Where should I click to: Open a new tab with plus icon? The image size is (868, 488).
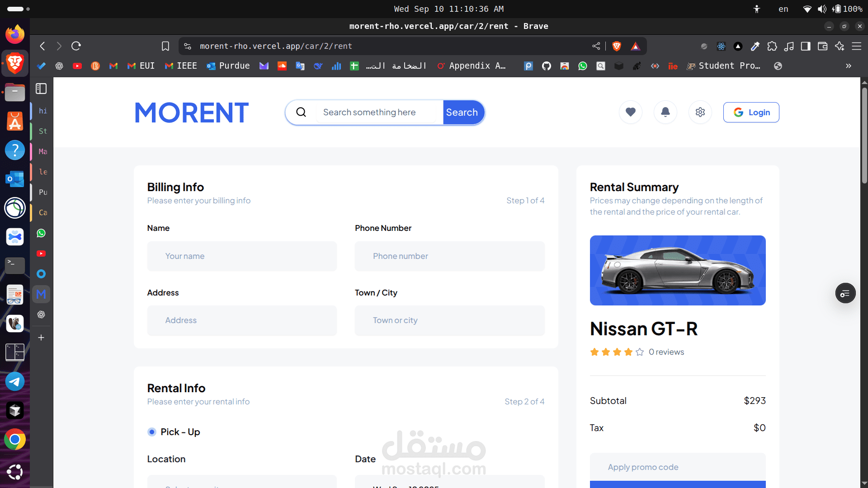point(41,338)
